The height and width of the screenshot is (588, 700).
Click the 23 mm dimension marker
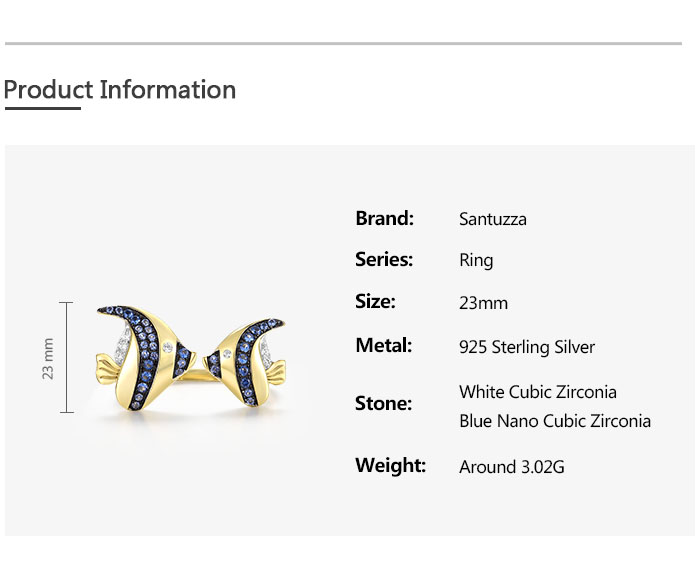[x=48, y=357]
